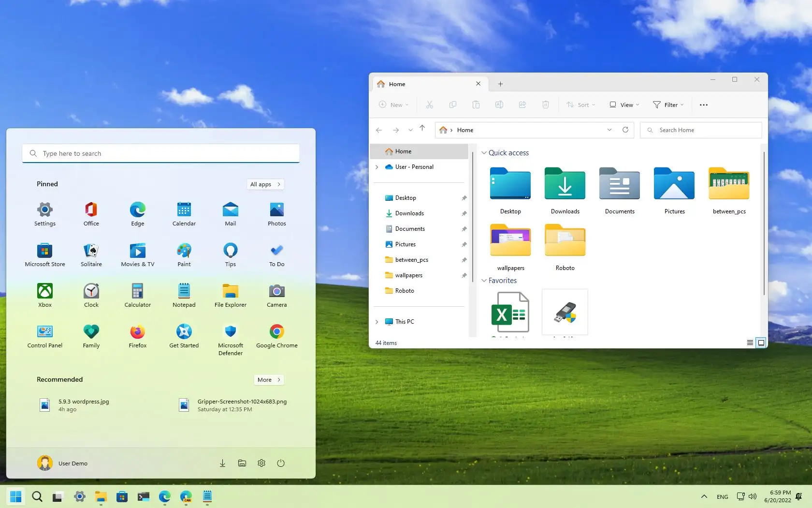Click the Refresh button in File Explorer
This screenshot has width=812, height=508.
[x=625, y=130]
